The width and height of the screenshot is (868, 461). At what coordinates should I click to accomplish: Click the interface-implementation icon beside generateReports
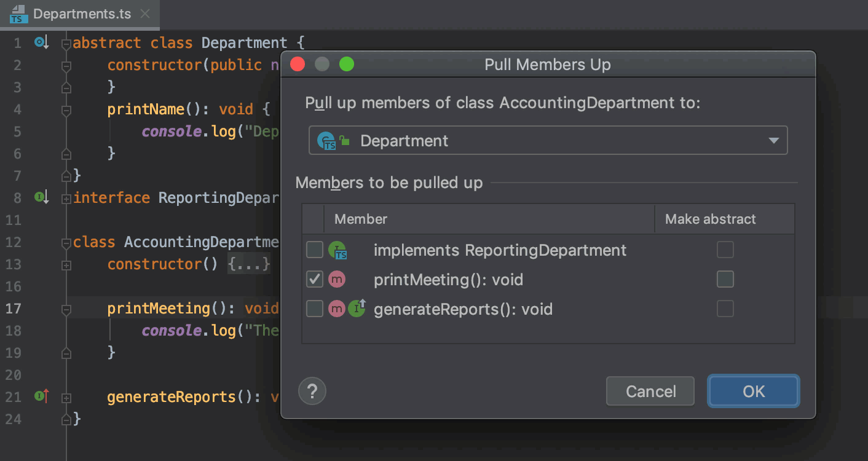pyautogui.click(x=357, y=308)
